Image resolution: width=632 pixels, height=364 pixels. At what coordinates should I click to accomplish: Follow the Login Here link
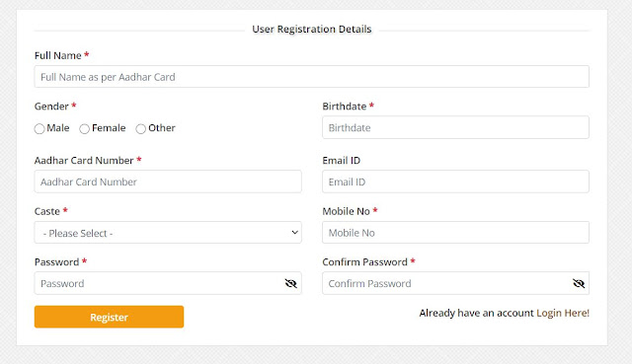point(563,313)
